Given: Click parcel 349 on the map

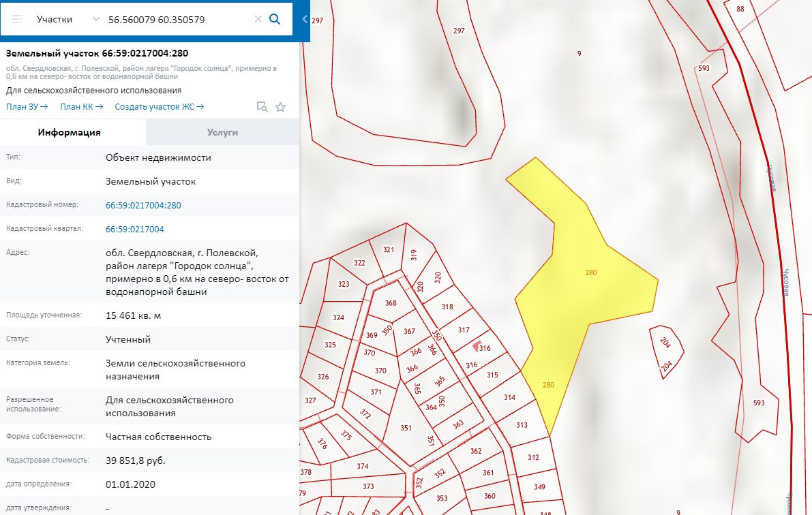Looking at the screenshot, I should (539, 486).
